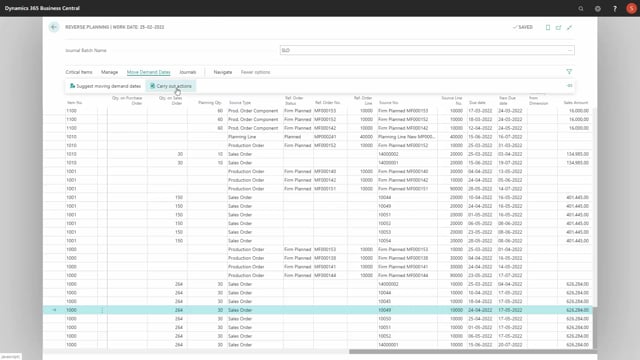
Task: Open the settings gear icon
Action: click(x=598, y=8)
